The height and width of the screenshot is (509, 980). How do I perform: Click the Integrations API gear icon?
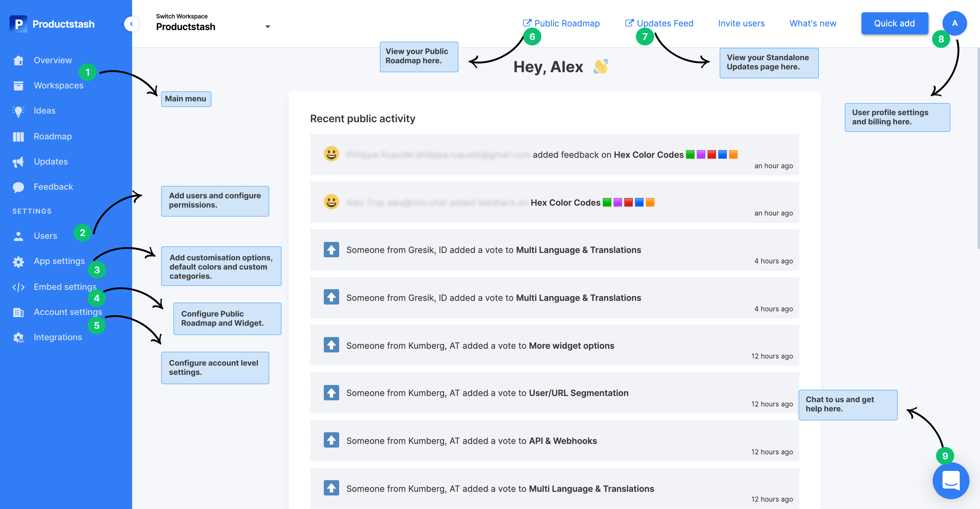pos(18,338)
